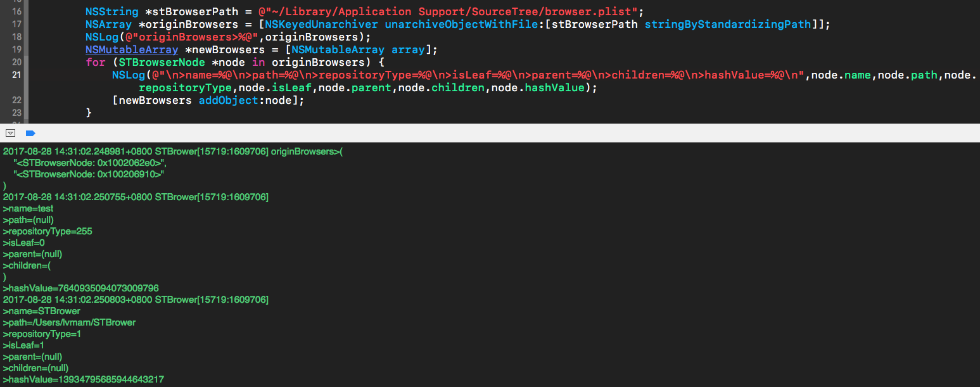Click line number 22 in the gutter
980x387 pixels.
tap(16, 100)
